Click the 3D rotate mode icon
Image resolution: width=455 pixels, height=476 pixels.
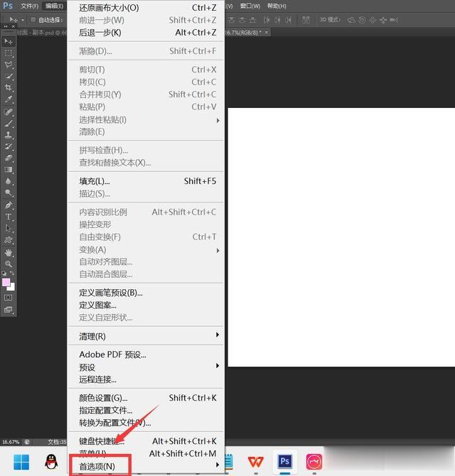coord(351,20)
